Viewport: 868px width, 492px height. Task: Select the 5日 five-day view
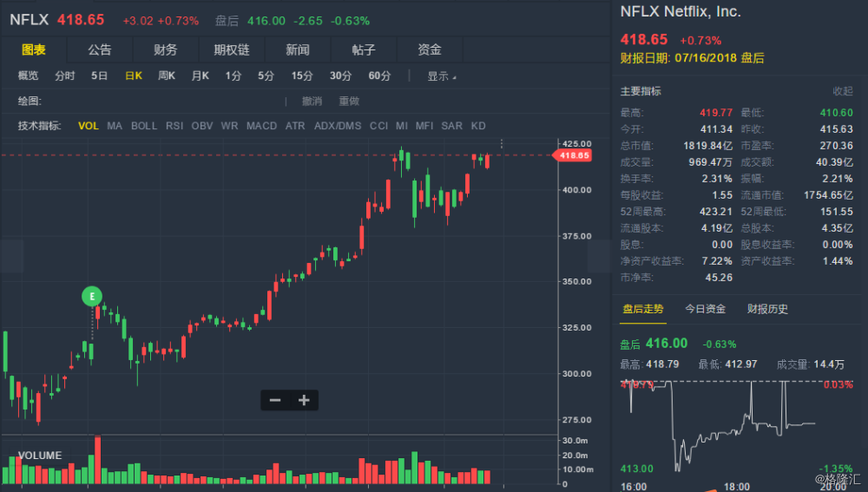(x=100, y=75)
